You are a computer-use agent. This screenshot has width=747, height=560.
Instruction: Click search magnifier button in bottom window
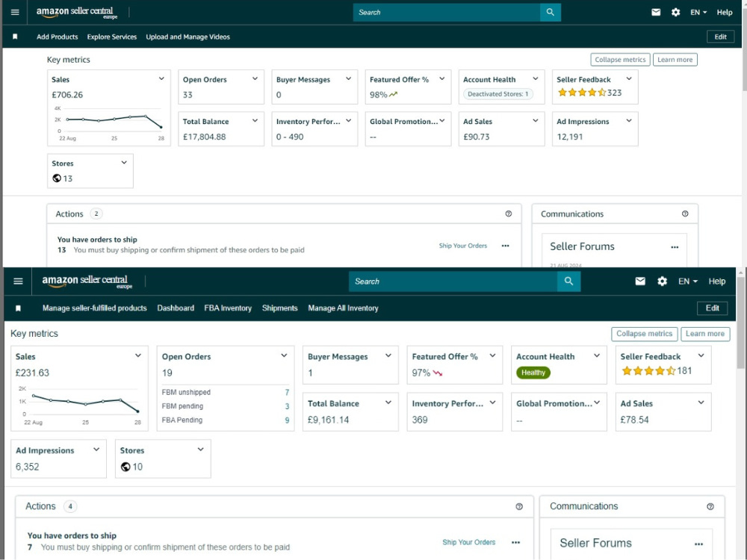568,281
